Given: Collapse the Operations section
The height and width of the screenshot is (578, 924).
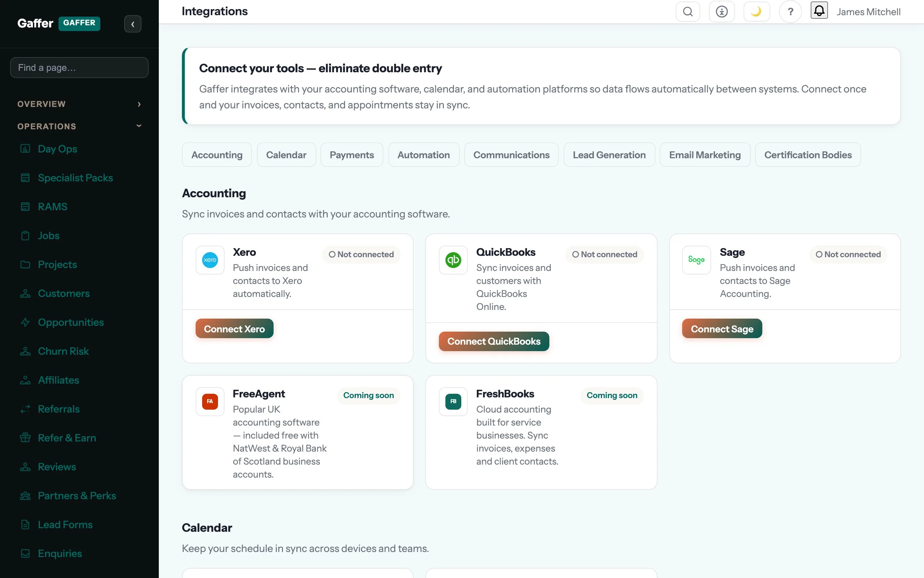Looking at the screenshot, I should tap(79, 126).
